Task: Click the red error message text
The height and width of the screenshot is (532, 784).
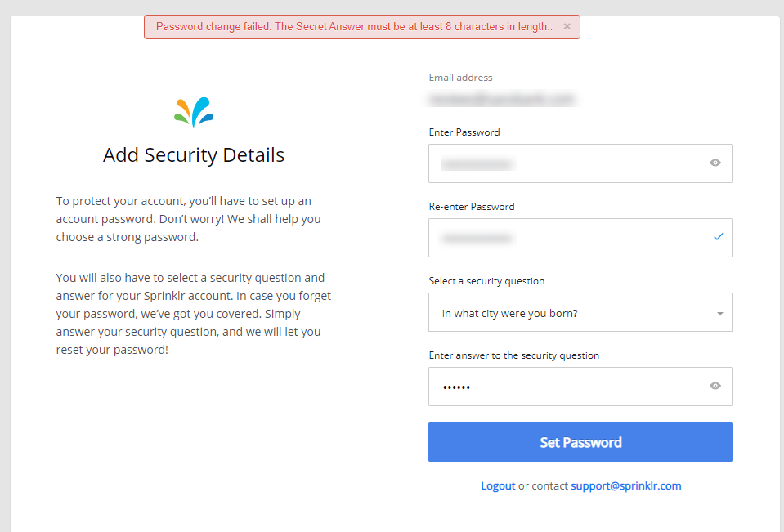Action: tap(354, 26)
